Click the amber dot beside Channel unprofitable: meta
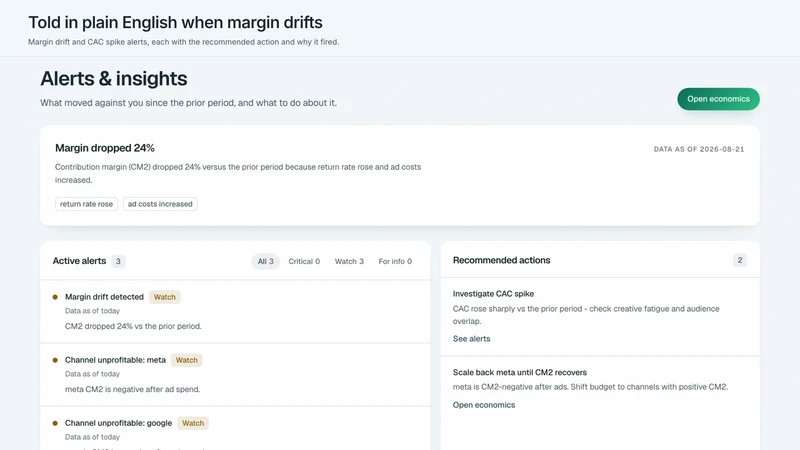Image resolution: width=800 pixels, height=450 pixels. coord(55,360)
